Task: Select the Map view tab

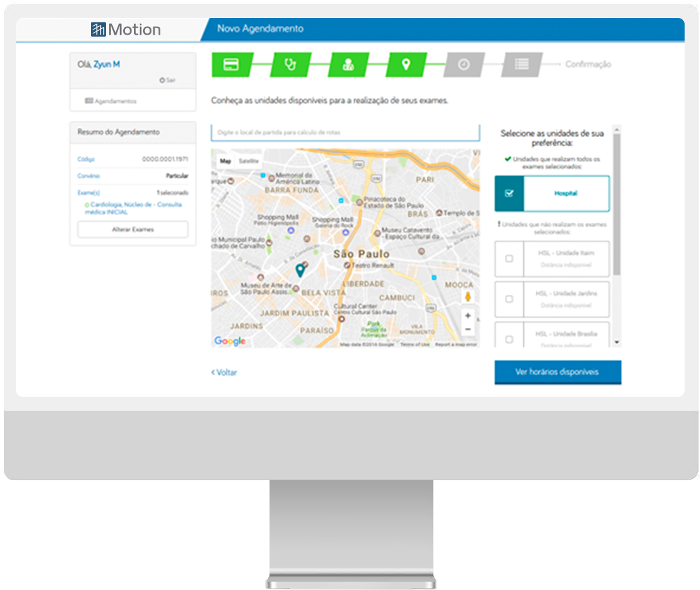Action: 225,161
